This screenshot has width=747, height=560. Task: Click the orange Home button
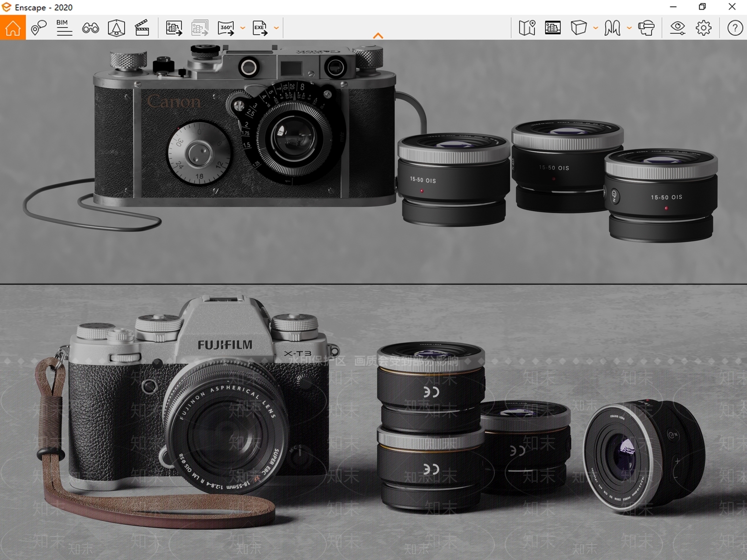click(x=13, y=28)
